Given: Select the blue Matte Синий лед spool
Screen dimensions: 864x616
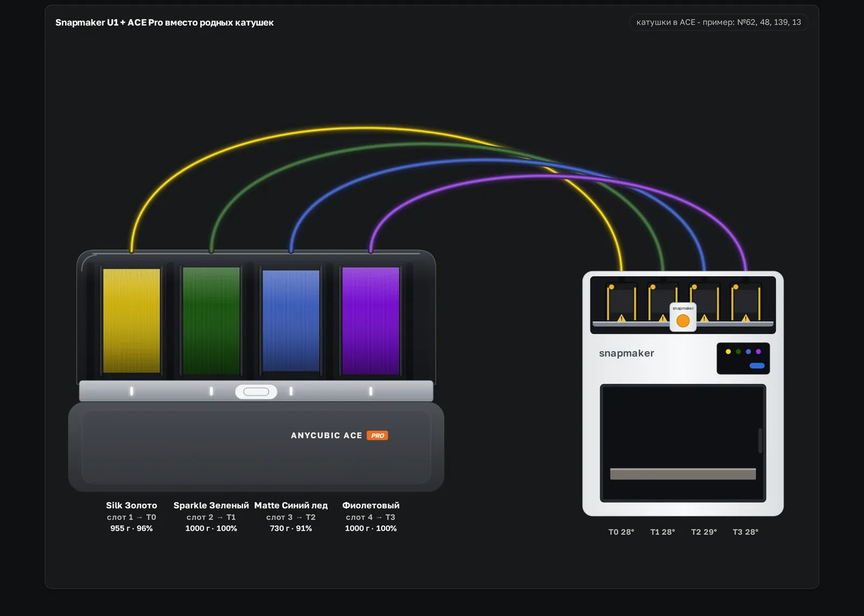Looking at the screenshot, I should [x=291, y=321].
